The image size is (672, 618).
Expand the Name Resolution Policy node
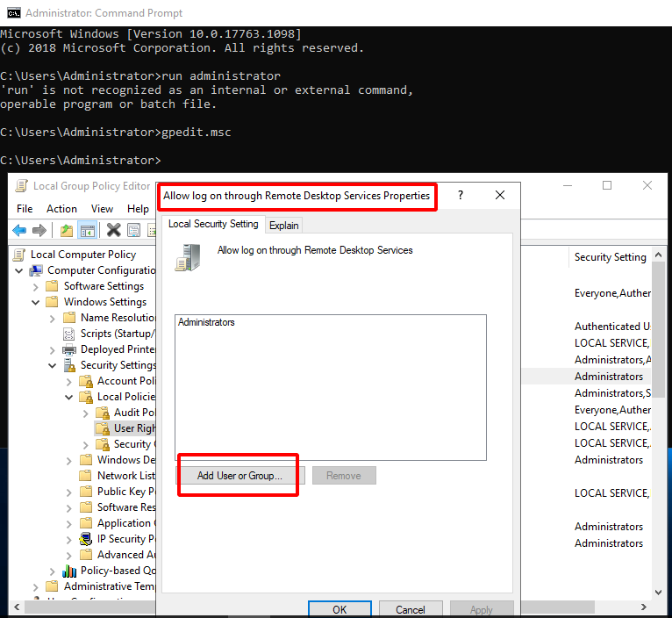point(53,319)
